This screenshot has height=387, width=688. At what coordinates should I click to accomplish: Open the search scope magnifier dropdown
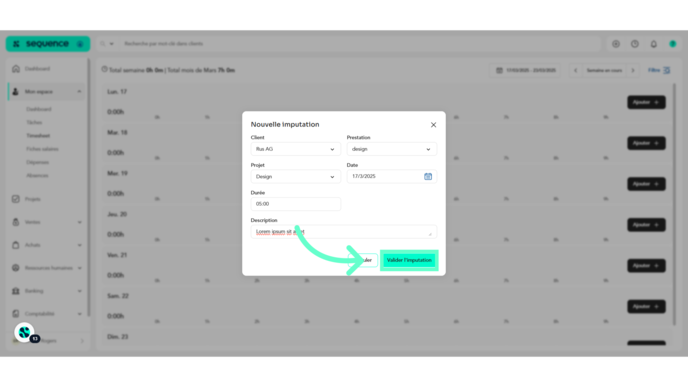[x=107, y=44]
